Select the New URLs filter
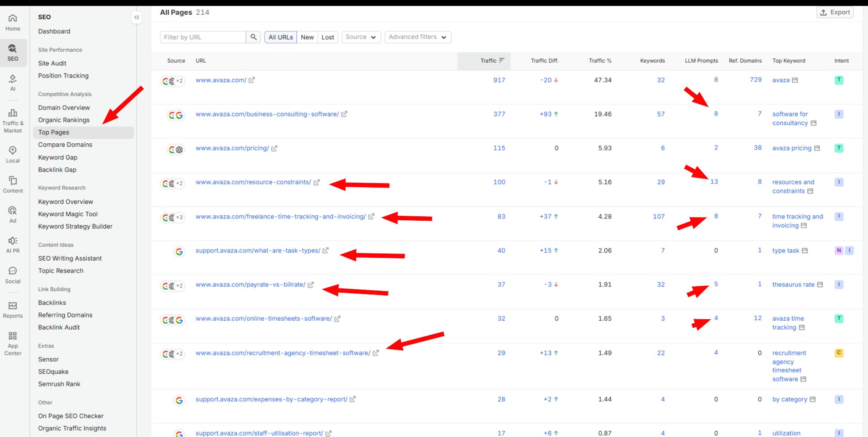 307,37
